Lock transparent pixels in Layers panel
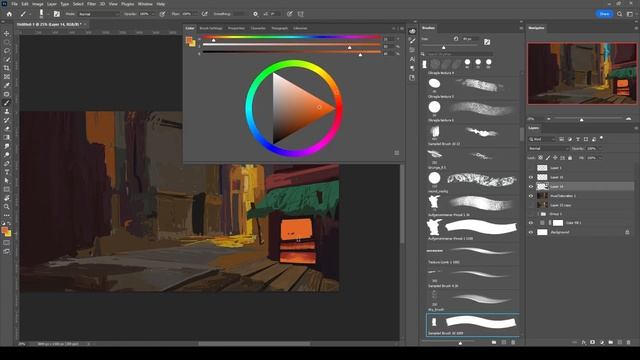The height and width of the screenshot is (360, 640). (x=540, y=158)
